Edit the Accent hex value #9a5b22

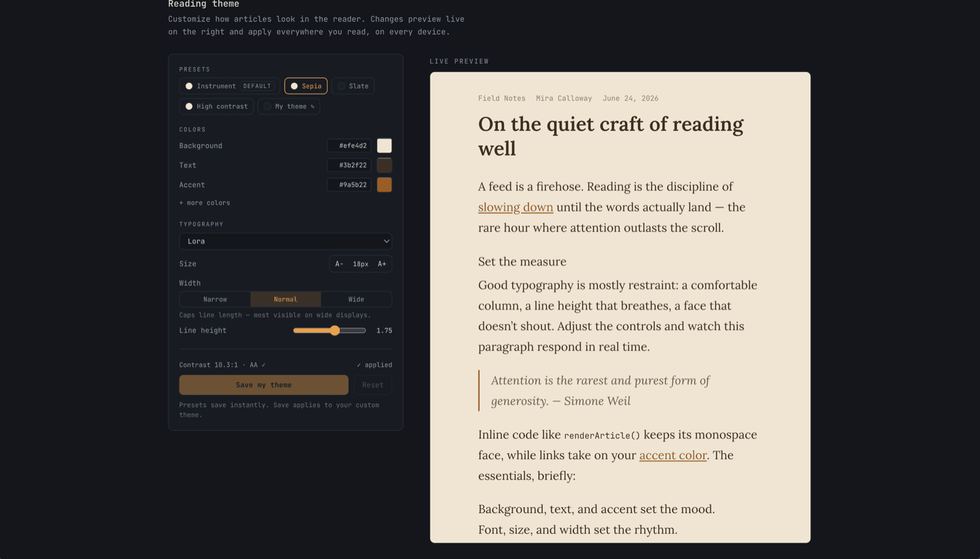[x=349, y=185]
